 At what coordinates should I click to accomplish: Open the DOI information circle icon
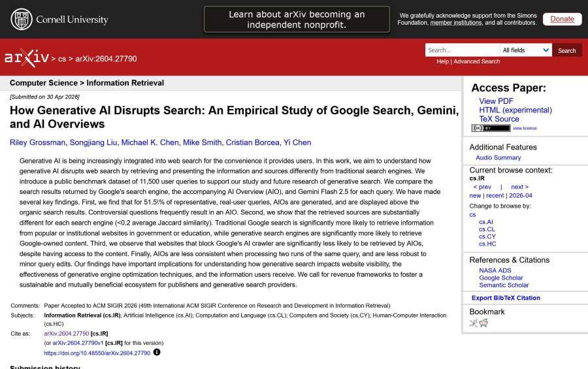[x=157, y=353]
